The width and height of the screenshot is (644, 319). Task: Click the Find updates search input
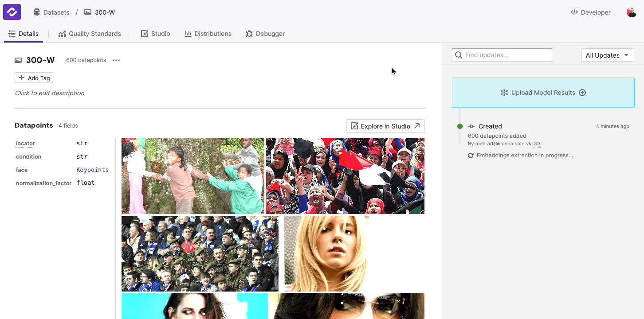[x=501, y=55]
